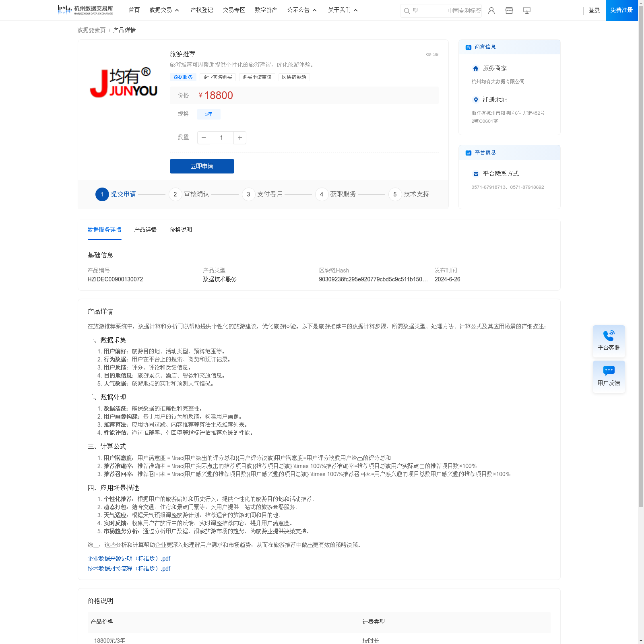644x644 pixels.
Task: Click product type value 数据技术服务
Action: point(220,279)
